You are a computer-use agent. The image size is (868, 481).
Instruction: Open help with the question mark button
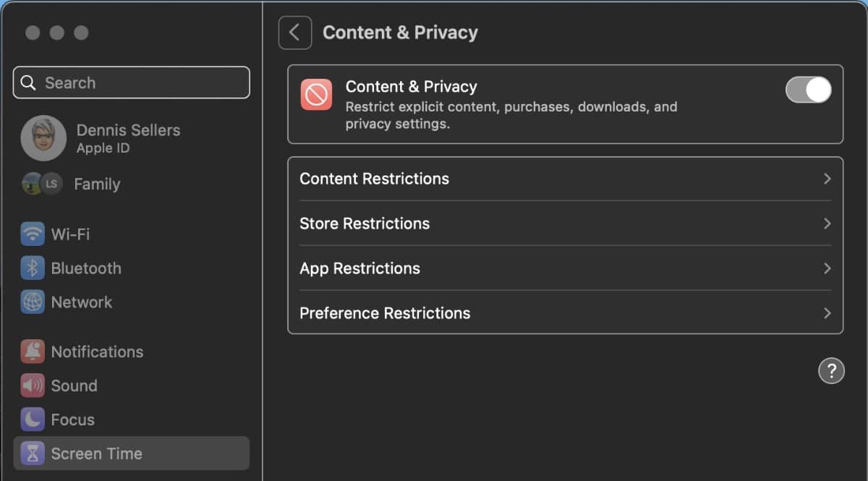(831, 371)
